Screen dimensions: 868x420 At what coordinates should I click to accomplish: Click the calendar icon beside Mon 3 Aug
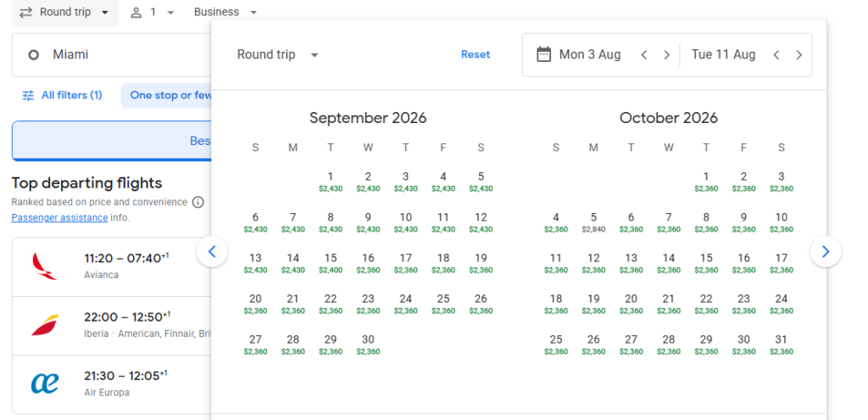[544, 54]
